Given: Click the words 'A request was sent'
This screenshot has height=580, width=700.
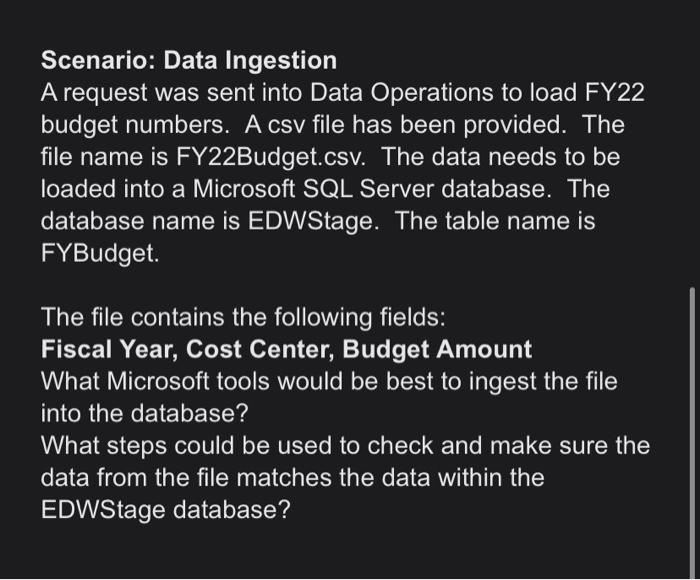Looking at the screenshot, I should (149, 93).
